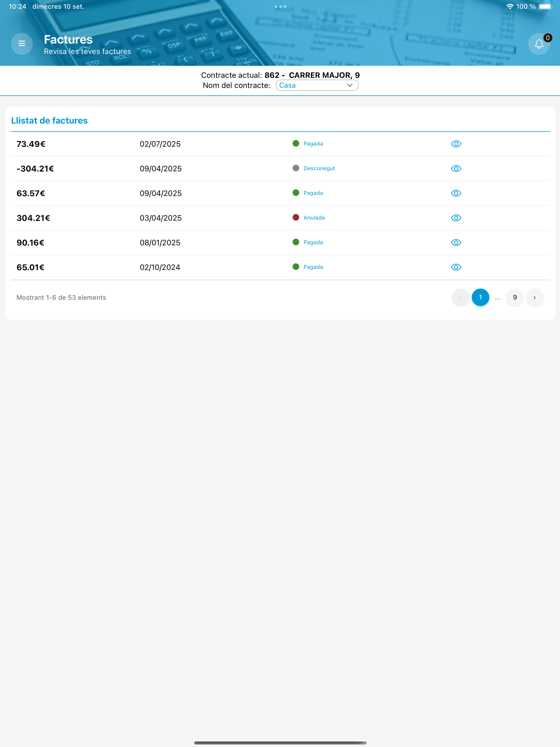Screen dimensions: 560x747
Task: Tap the dimecres 10 set. date
Action: [x=58, y=7]
